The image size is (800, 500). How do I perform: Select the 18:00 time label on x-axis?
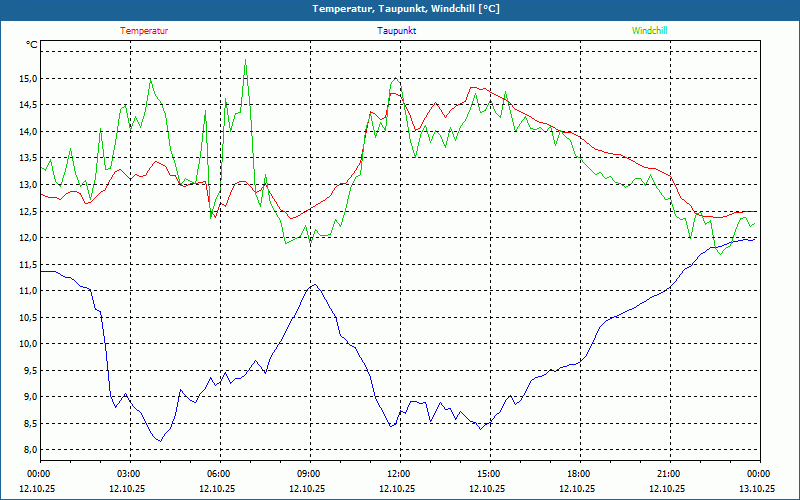tap(579, 474)
